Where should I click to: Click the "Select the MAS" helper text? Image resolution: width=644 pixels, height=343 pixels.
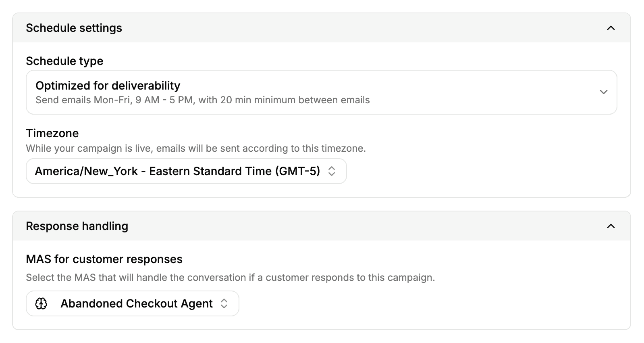(230, 278)
